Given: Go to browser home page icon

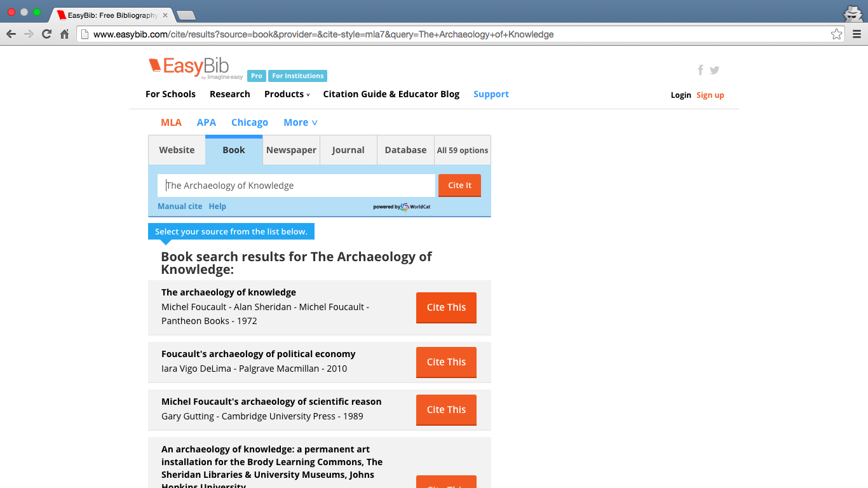Looking at the screenshot, I should tap(64, 34).
